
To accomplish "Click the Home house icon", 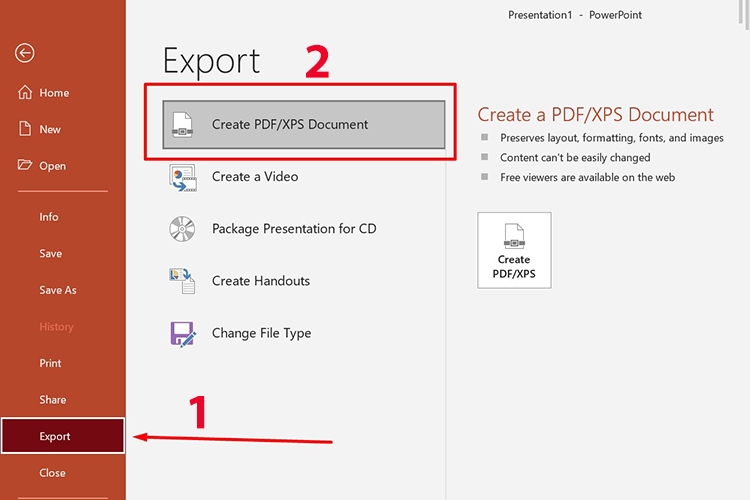I will [25, 92].
